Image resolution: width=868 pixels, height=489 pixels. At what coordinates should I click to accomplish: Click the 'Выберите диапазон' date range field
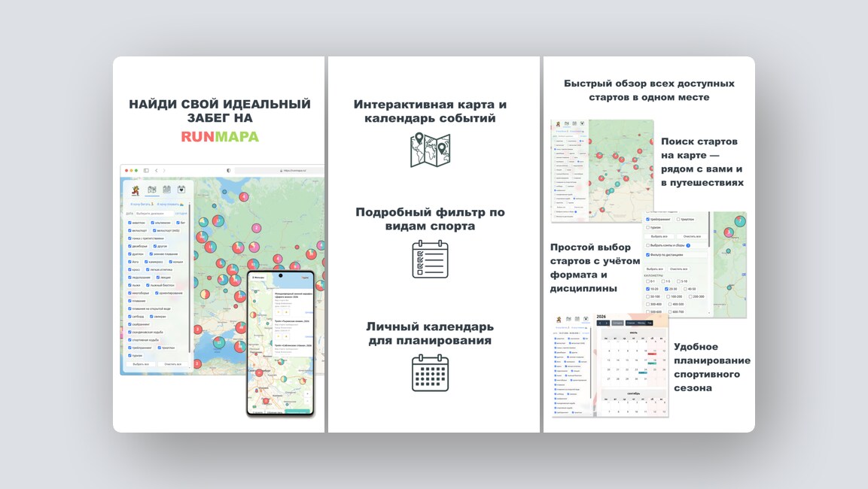point(154,214)
